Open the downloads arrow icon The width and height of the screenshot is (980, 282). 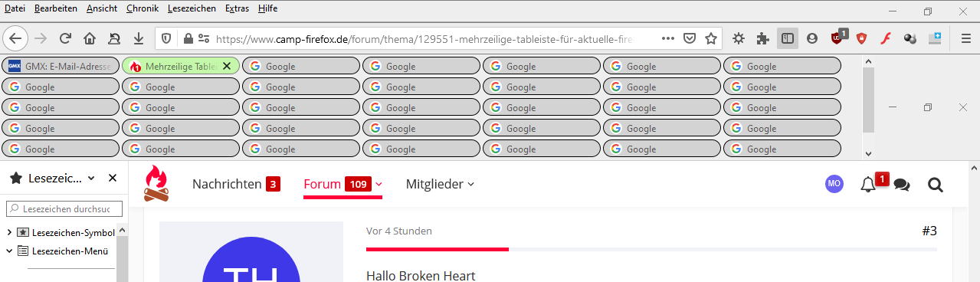[139, 38]
